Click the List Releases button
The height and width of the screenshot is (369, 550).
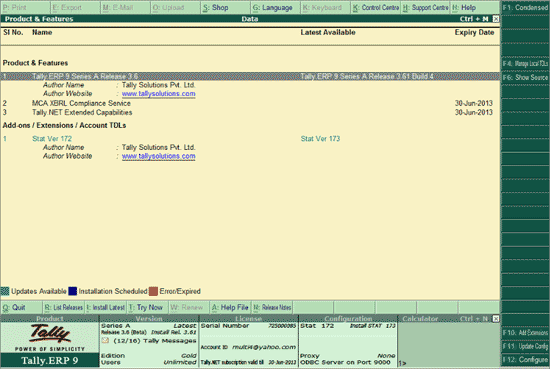[x=63, y=308]
